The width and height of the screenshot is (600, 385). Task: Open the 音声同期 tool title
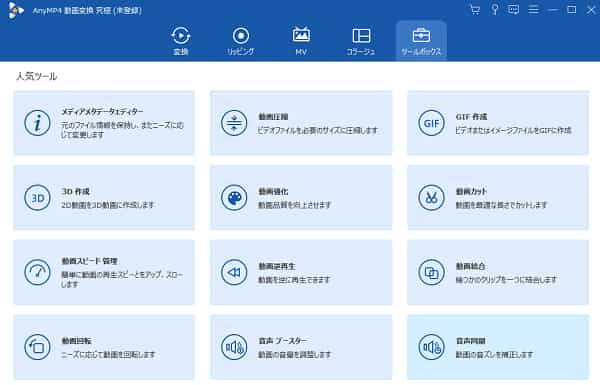coord(470,341)
